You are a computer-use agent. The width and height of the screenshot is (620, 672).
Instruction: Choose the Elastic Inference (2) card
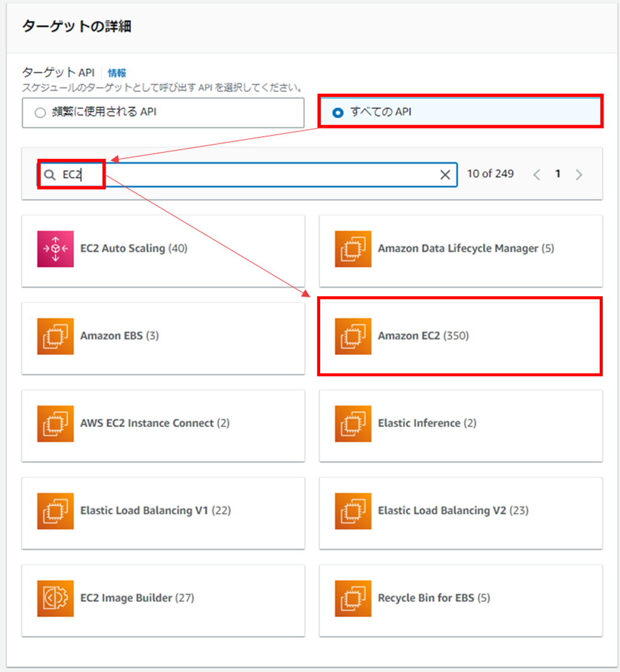click(x=461, y=426)
